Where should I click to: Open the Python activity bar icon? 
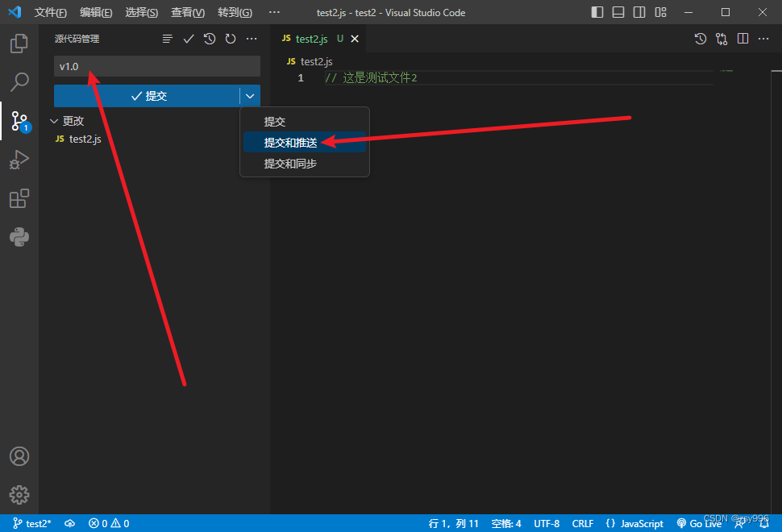pos(19,237)
